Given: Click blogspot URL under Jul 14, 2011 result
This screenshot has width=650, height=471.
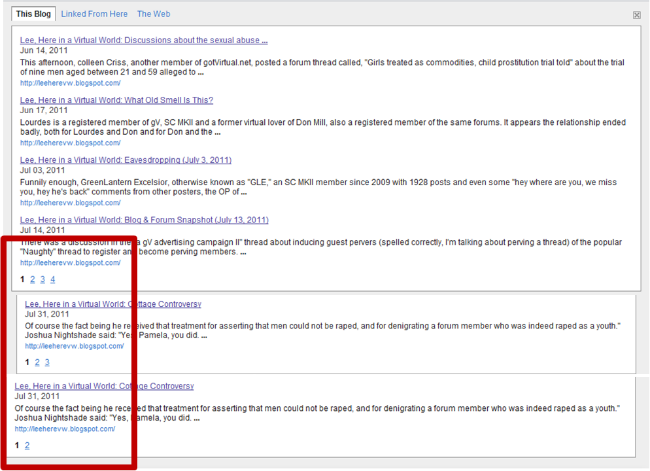Looking at the screenshot, I should (x=70, y=263).
